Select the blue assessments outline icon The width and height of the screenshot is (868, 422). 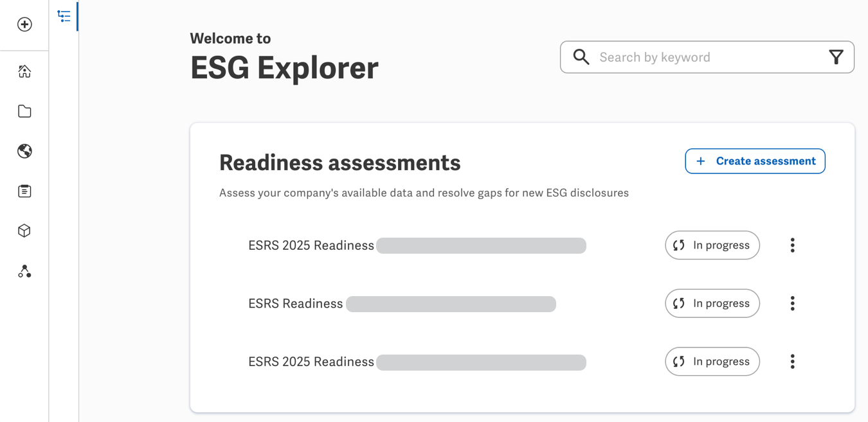64,16
